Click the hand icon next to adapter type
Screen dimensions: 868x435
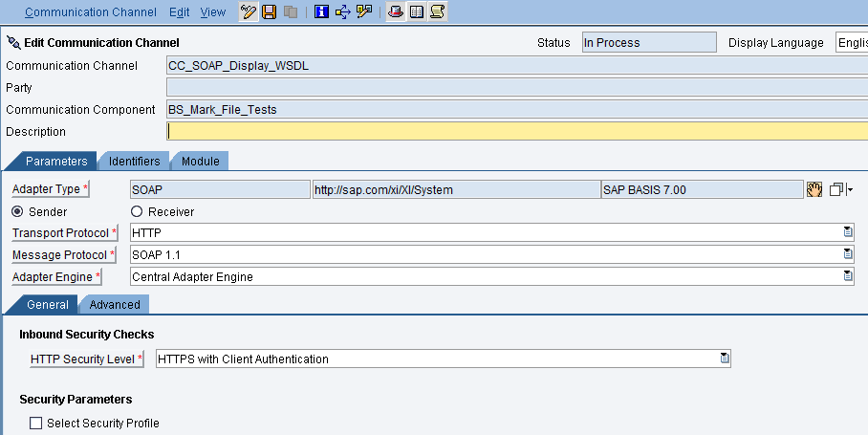(814, 189)
